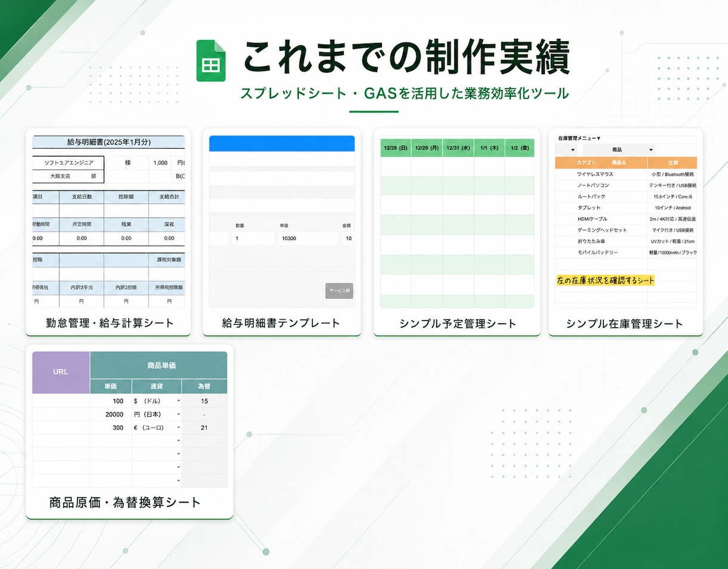Click the blue header bar in 給与明細書テンプレート
The image size is (728, 569).
point(282,143)
